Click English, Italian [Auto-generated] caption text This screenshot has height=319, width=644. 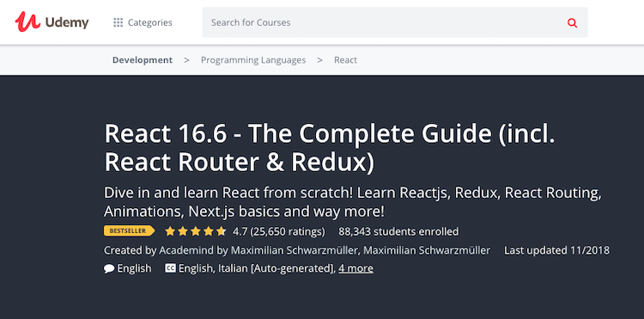(256, 269)
